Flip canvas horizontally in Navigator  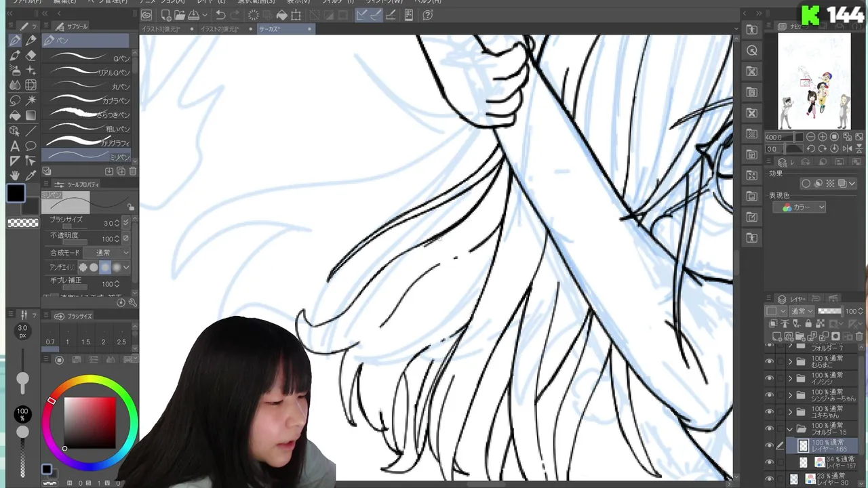[847, 149]
